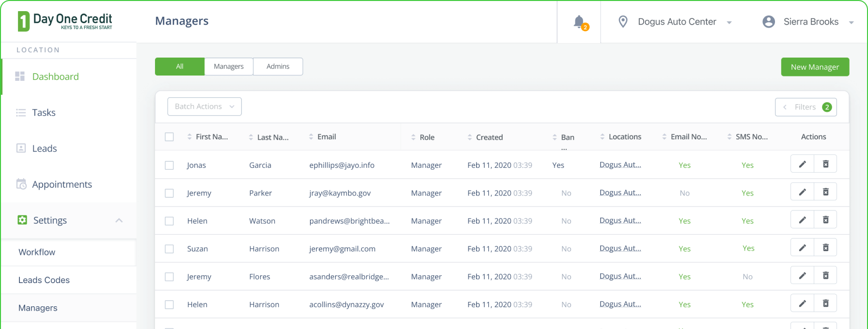
Task: Check the Helen Watson row checkbox
Action: 169,221
